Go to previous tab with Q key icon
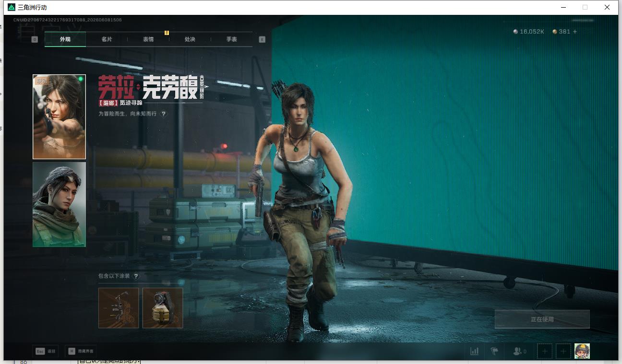 click(x=35, y=39)
